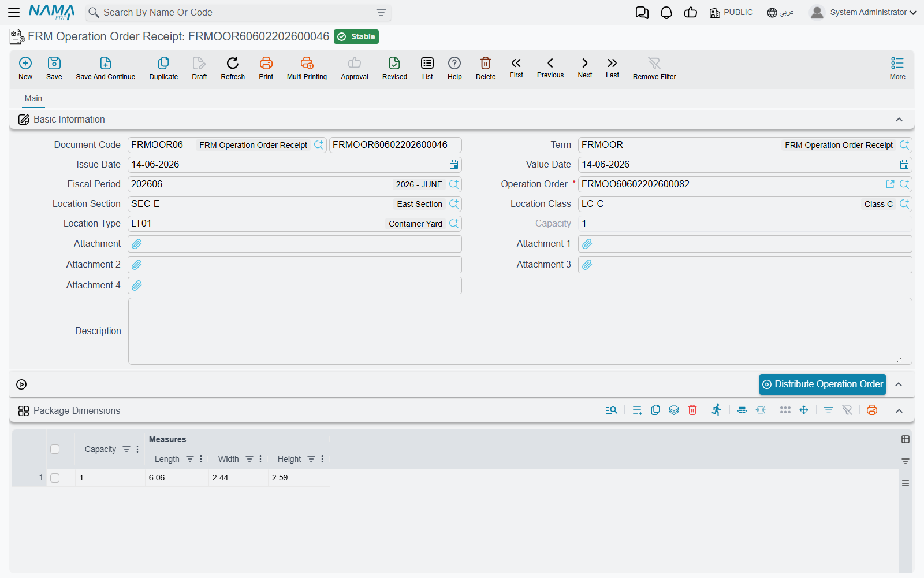924x578 pixels.
Task: Collapse the Package Dimensions section
Action: tap(899, 410)
